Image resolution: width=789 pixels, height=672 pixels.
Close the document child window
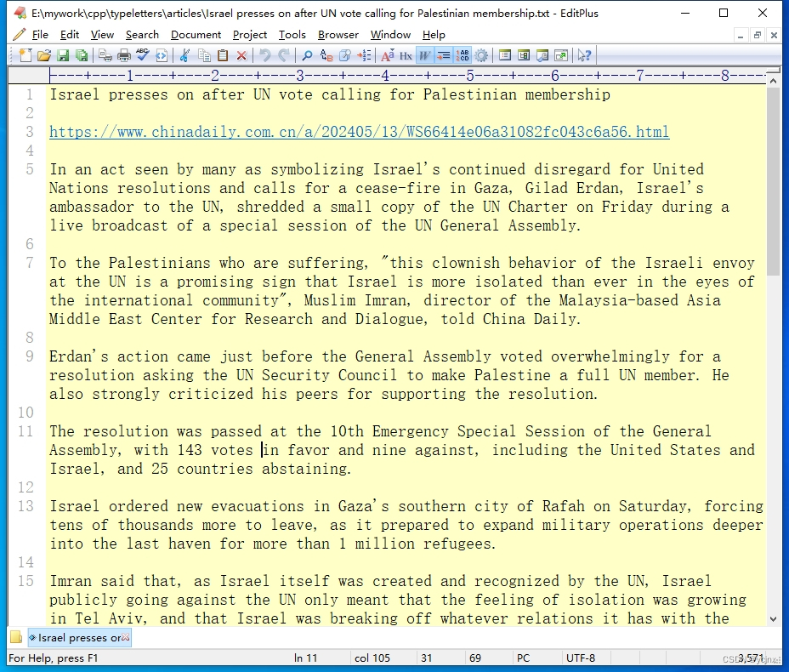[774, 35]
